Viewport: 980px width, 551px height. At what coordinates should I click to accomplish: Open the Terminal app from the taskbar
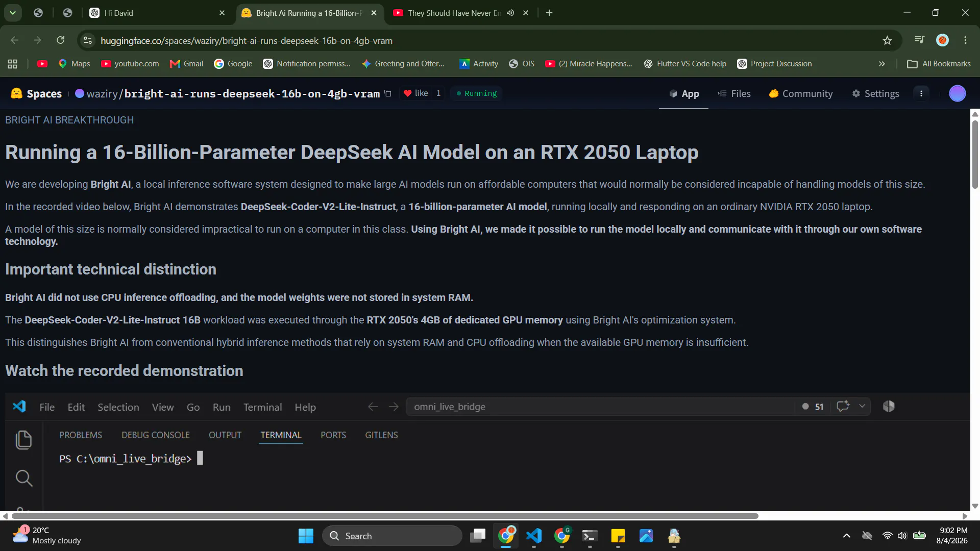(590, 536)
